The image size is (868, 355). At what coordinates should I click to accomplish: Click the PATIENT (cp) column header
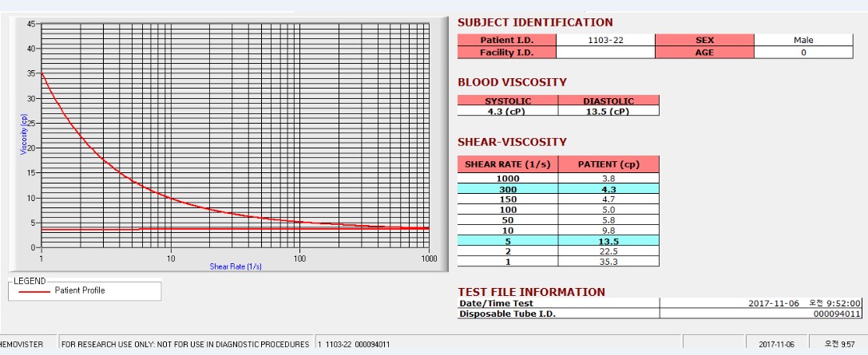608,164
